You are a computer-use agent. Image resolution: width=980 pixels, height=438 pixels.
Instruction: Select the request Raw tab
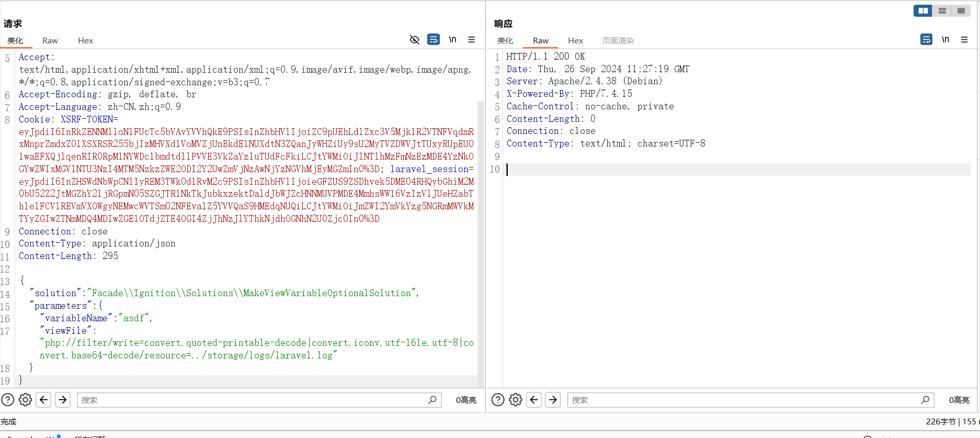[x=50, y=40]
